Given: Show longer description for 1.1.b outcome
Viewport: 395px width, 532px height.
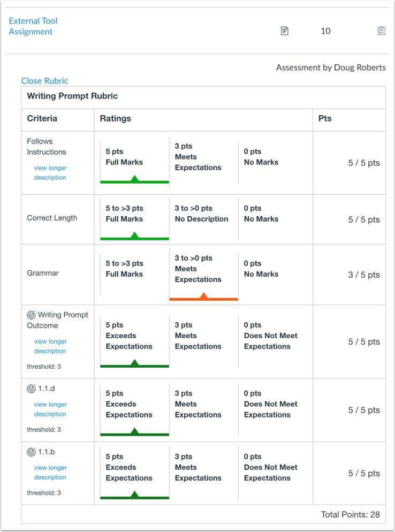Looking at the screenshot, I should click(x=50, y=473).
